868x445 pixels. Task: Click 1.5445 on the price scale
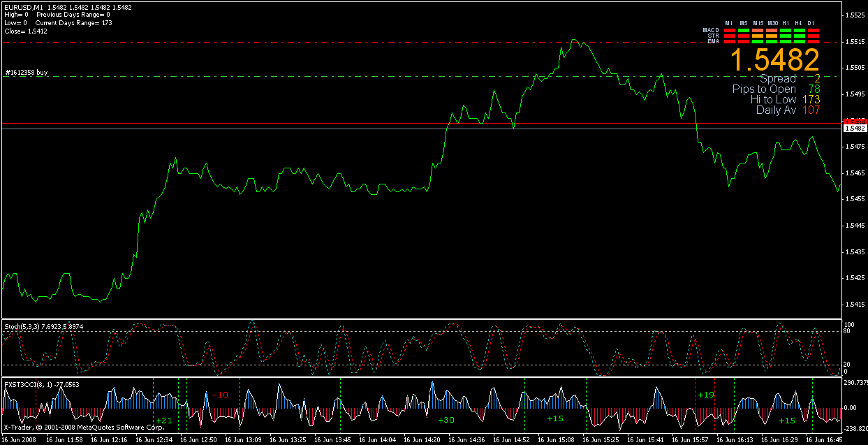(855, 225)
